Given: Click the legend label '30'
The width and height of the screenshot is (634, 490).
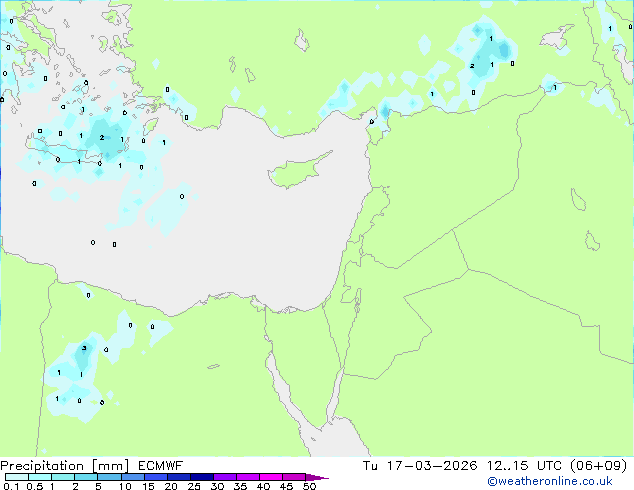Looking at the screenshot, I should pyautogui.click(x=217, y=486).
